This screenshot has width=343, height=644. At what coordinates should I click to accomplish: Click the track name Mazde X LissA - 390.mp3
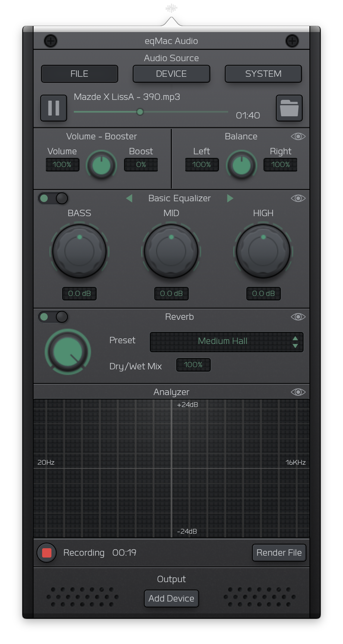click(127, 97)
